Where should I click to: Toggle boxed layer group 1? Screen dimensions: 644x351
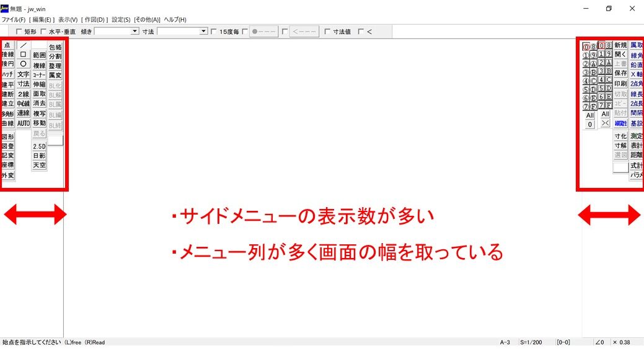click(x=601, y=54)
